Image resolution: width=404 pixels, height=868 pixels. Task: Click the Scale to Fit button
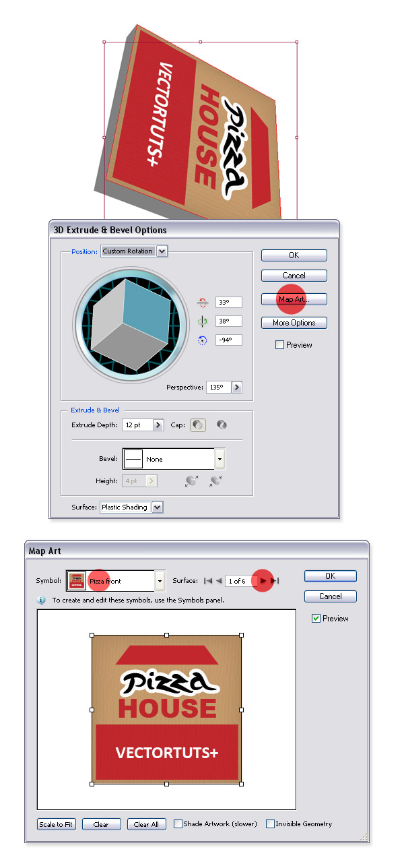[x=57, y=824]
